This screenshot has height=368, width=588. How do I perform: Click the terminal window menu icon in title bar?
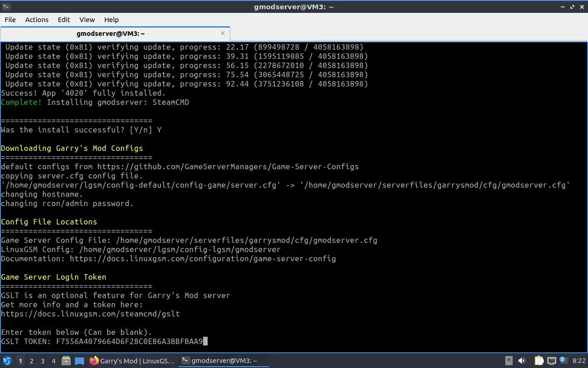6,7
